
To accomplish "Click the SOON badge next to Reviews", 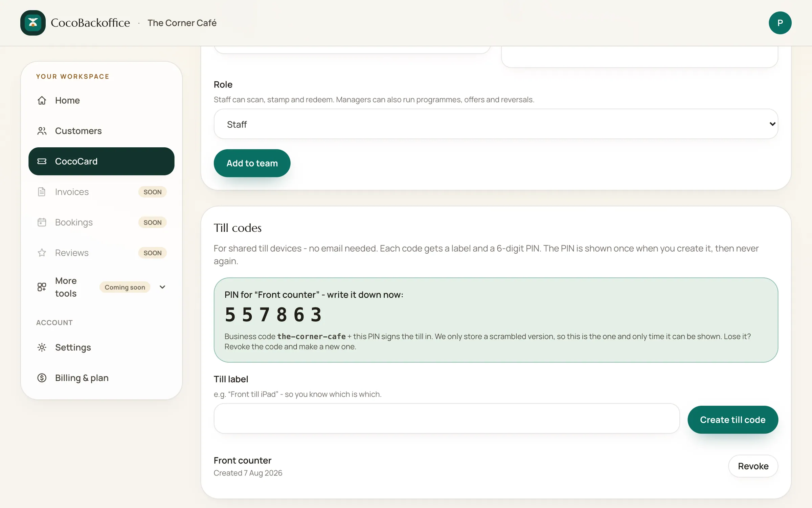I will [153, 253].
